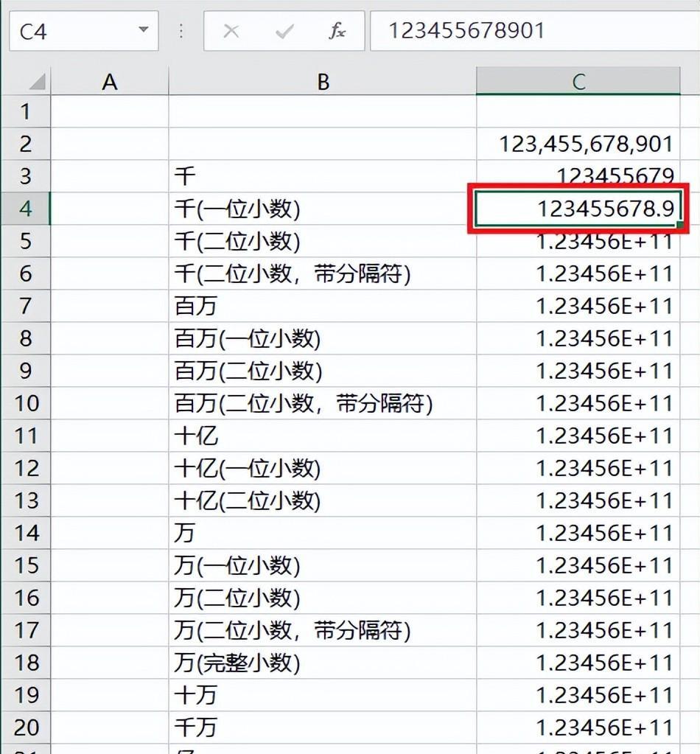The image size is (700, 754).
Task: Select row 12 header
Action: tap(26, 468)
